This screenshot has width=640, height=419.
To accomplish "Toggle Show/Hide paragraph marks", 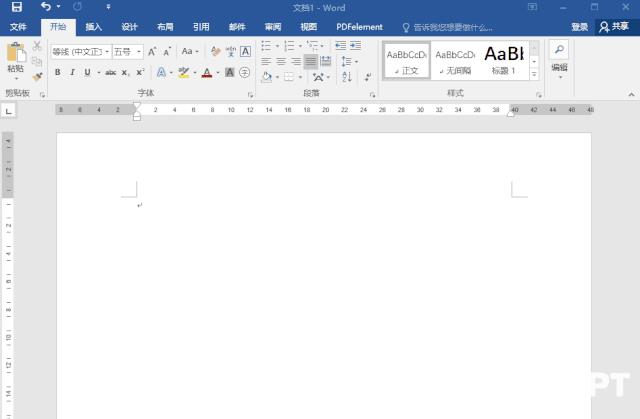I will coord(368,77).
